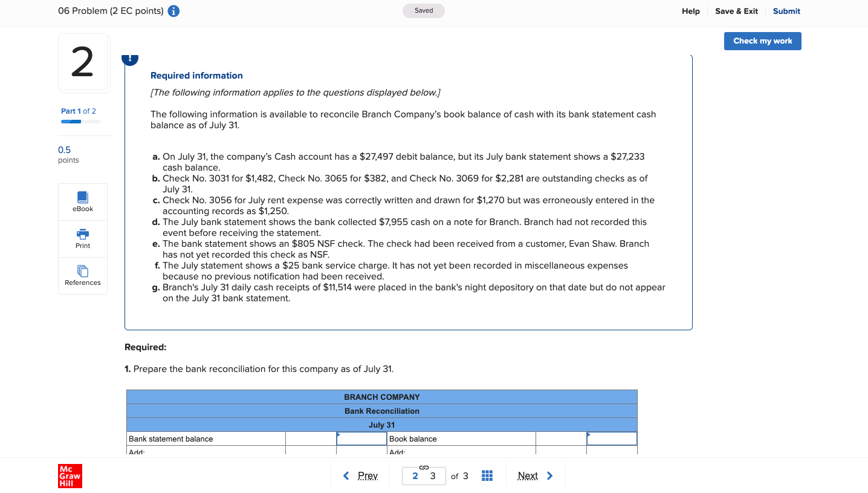
Task: Click the Required: label
Action: tap(145, 347)
